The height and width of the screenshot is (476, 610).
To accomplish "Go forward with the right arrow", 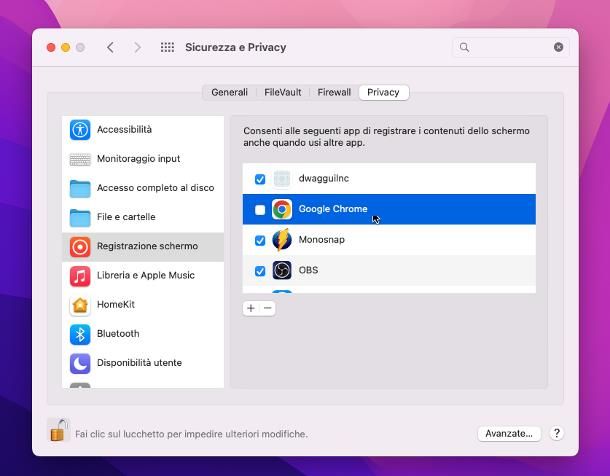I will pos(137,47).
